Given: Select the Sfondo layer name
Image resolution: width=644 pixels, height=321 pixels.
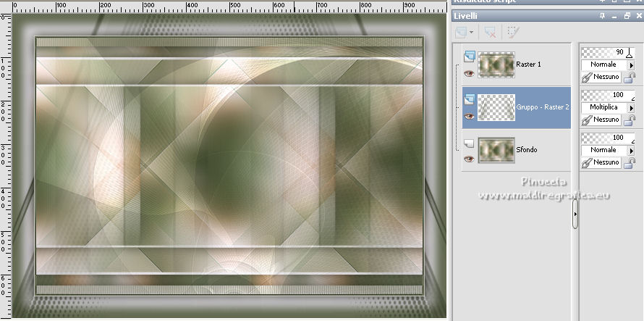Looking at the screenshot, I should pos(527,150).
